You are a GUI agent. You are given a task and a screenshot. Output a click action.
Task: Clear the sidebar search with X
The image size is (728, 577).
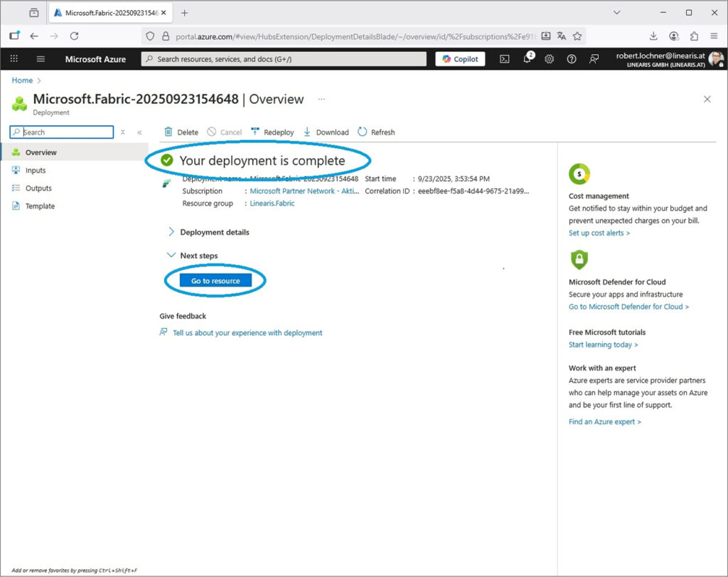coord(122,132)
